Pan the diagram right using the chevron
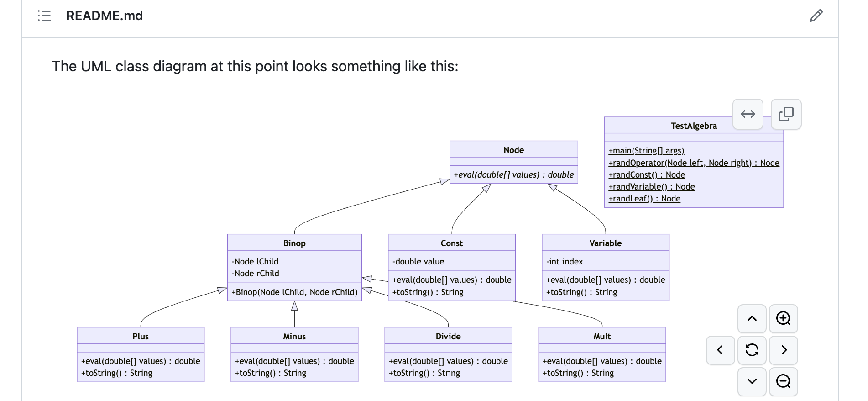868x401 pixels. pyautogui.click(x=784, y=350)
